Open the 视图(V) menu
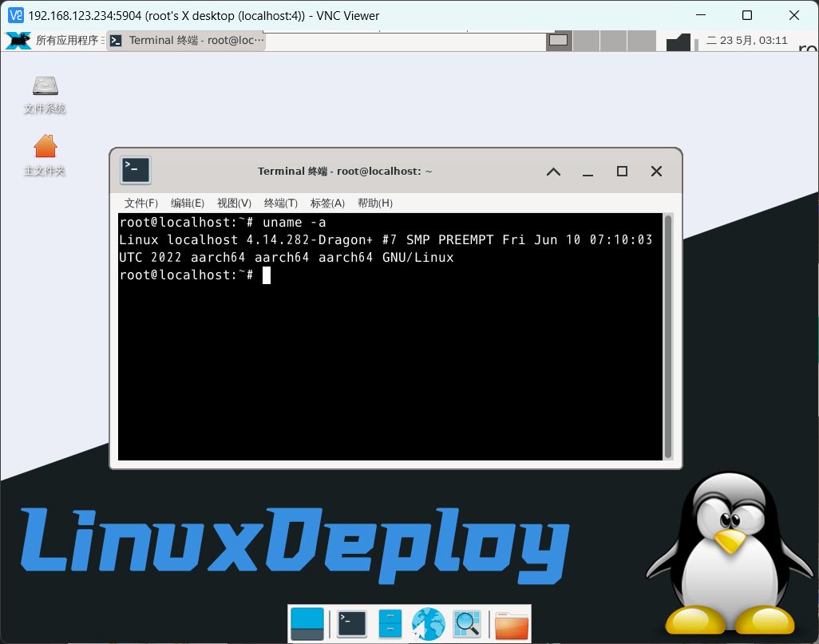819x644 pixels. [x=234, y=203]
